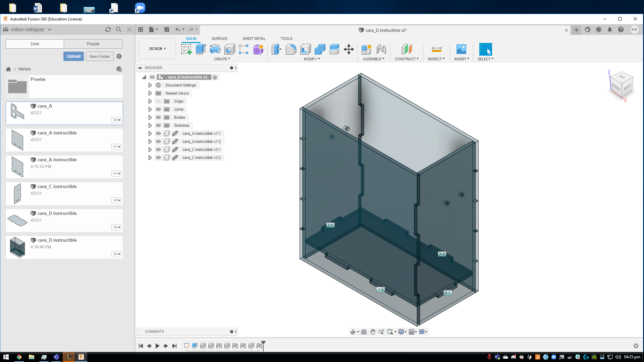Select the Combine tool icon
644x362 pixels.
[320, 49]
